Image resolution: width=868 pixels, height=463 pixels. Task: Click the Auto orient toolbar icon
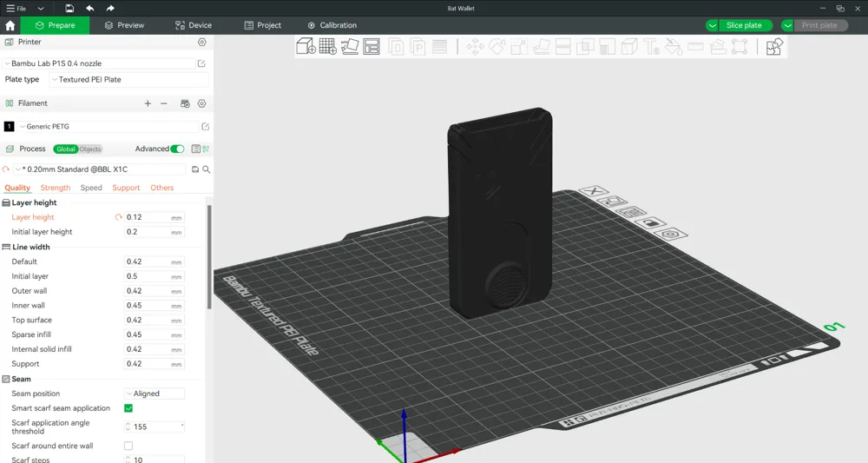[350, 47]
